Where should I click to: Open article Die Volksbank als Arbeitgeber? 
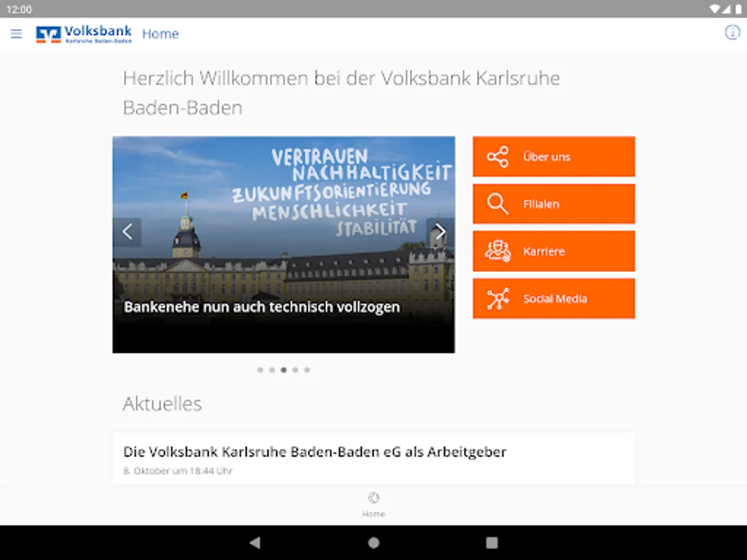[x=374, y=459]
